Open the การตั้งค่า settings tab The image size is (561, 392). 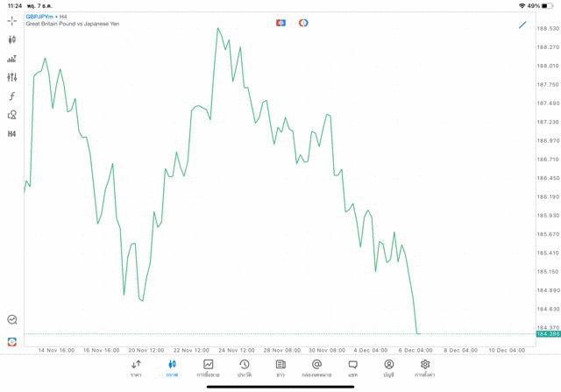click(425, 368)
